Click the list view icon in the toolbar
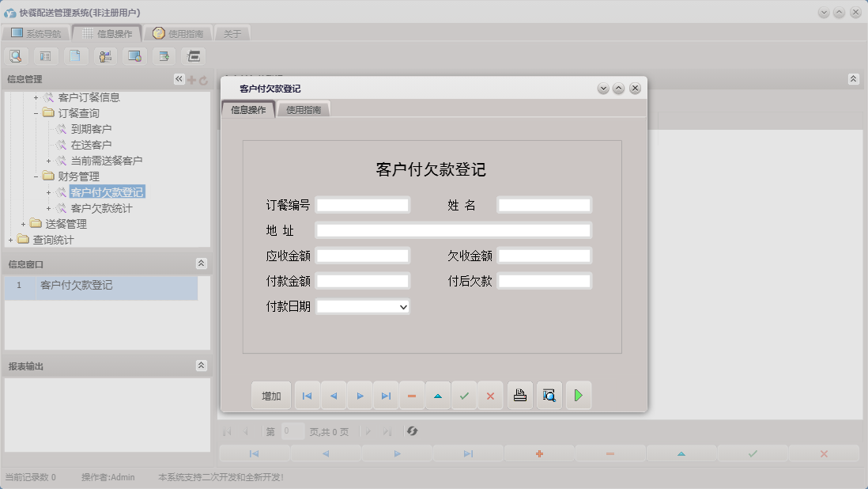This screenshot has width=868, height=489. coord(45,55)
